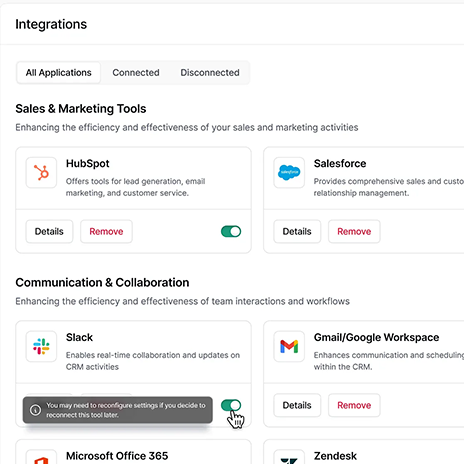Remove the Salesforce integration
The image size is (464, 464).
pyautogui.click(x=354, y=231)
